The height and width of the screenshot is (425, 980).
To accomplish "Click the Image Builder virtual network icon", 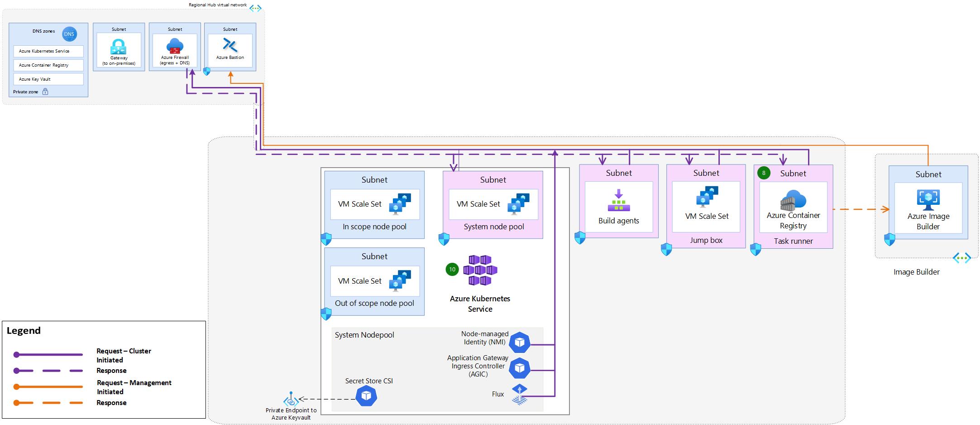I will coord(962,258).
